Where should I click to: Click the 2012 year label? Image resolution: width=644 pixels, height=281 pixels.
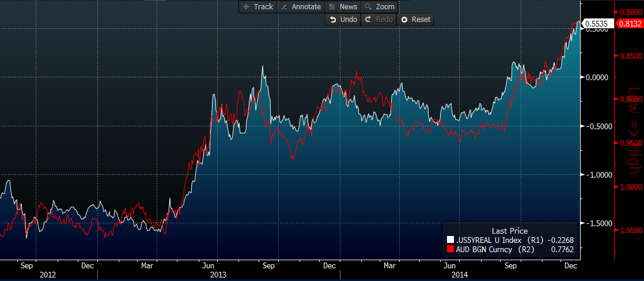click(x=48, y=275)
